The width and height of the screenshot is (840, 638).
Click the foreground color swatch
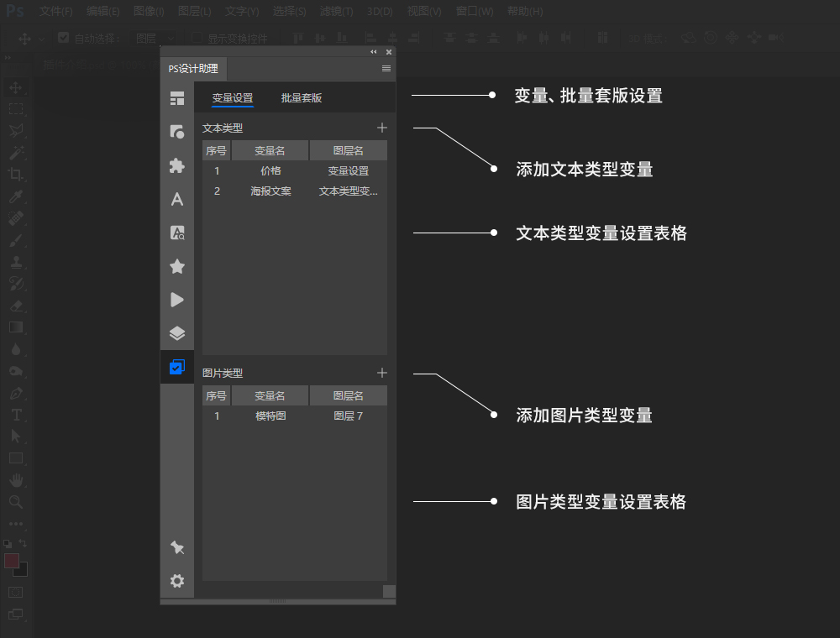(x=11, y=561)
